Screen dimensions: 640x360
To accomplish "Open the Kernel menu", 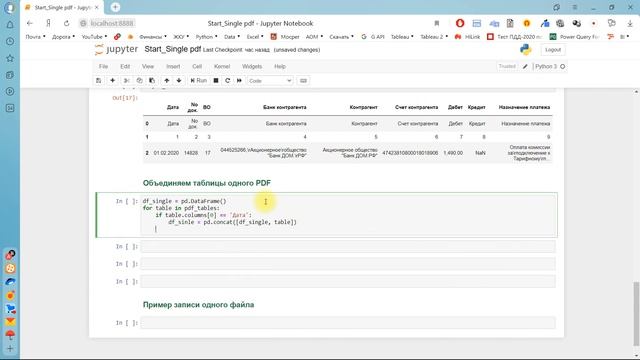I will coord(222,66).
